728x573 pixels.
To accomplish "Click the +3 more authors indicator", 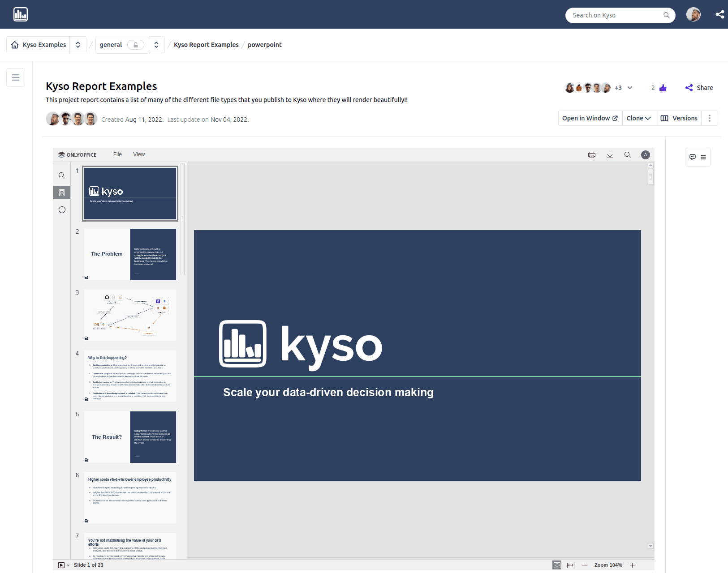I will 618,88.
